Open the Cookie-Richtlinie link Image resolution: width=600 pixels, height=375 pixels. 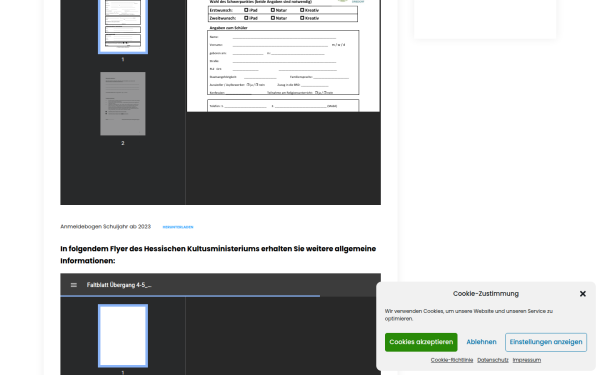[452, 360]
